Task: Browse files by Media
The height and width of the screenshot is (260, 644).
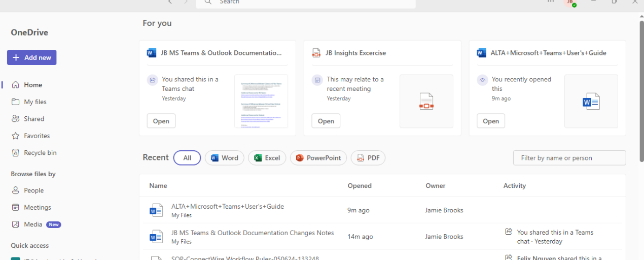Action: (33, 224)
